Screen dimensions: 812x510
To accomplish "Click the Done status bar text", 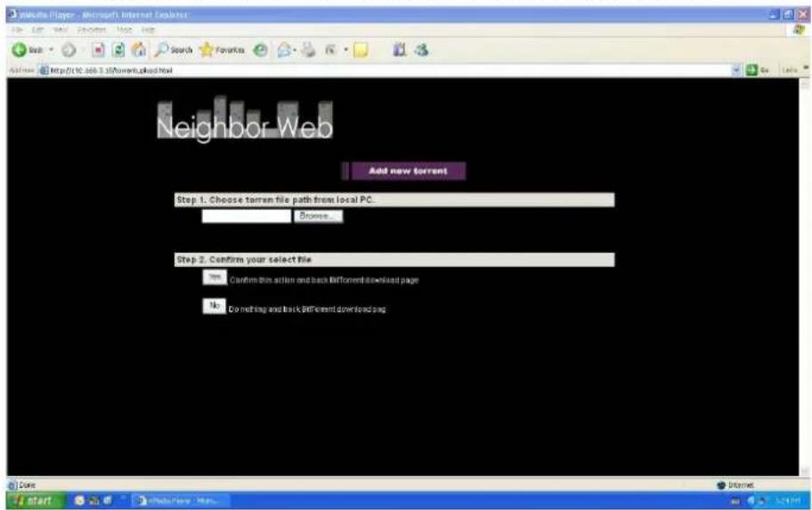I will click(x=27, y=485).
